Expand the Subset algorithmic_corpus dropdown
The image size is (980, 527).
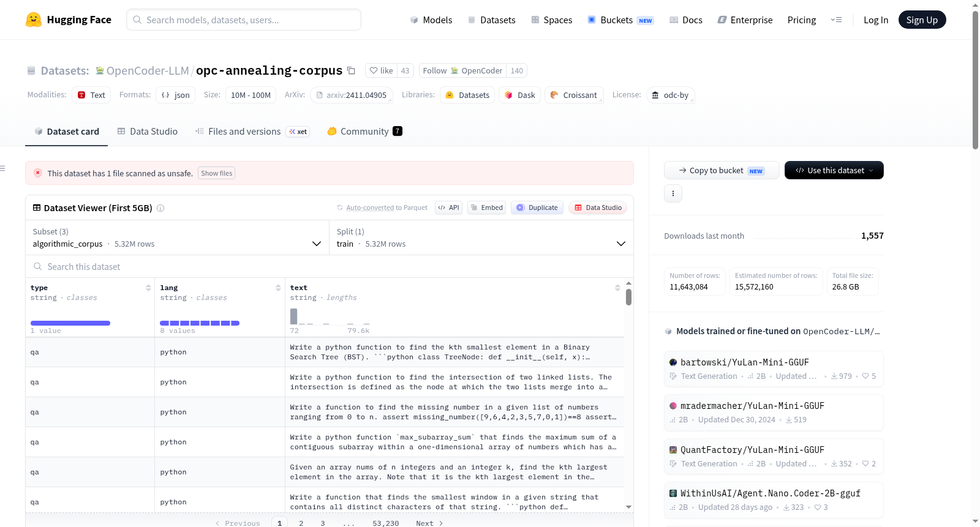(177, 237)
